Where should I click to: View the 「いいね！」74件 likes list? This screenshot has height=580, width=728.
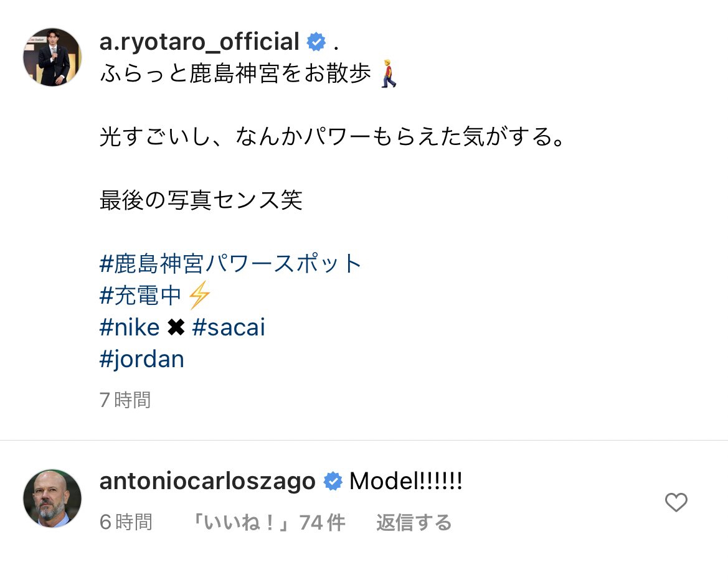[268, 523]
